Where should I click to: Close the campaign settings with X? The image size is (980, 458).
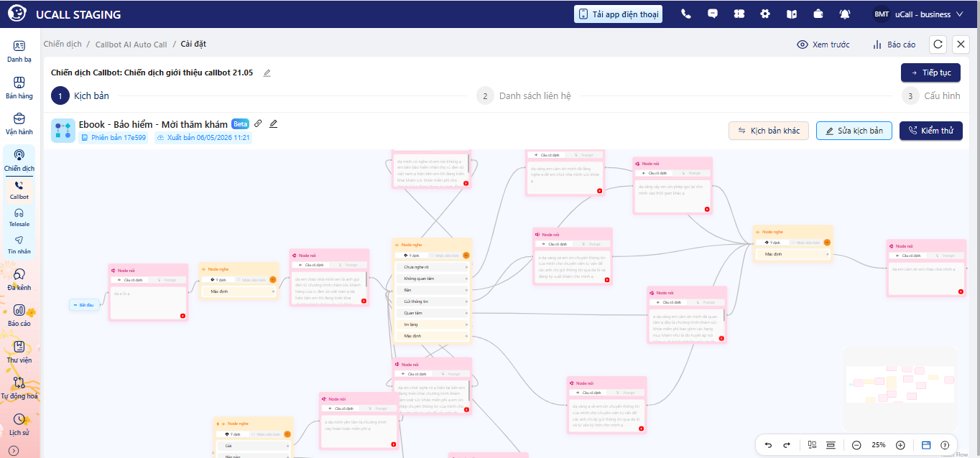click(x=961, y=45)
